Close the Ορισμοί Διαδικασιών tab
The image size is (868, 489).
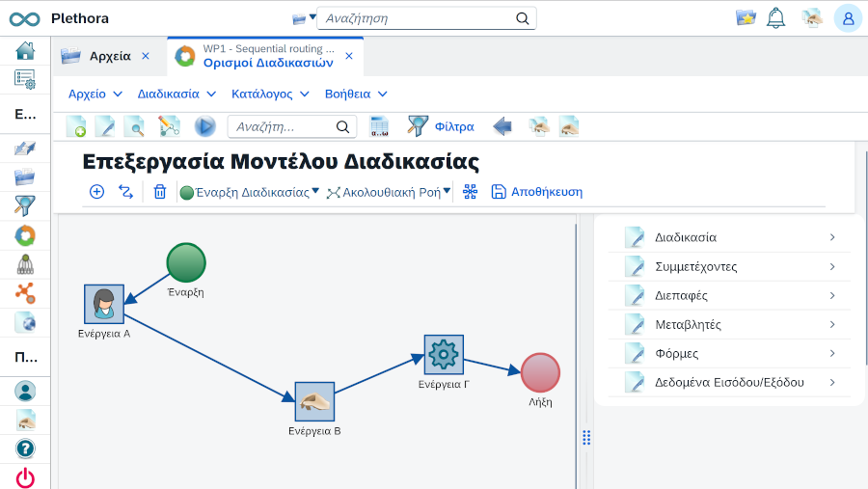tap(349, 56)
